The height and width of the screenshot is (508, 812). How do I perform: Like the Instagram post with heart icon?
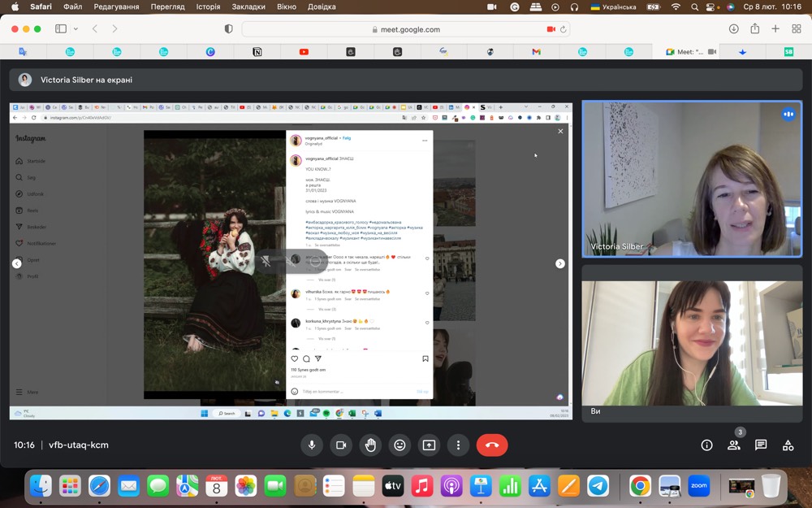coord(295,358)
